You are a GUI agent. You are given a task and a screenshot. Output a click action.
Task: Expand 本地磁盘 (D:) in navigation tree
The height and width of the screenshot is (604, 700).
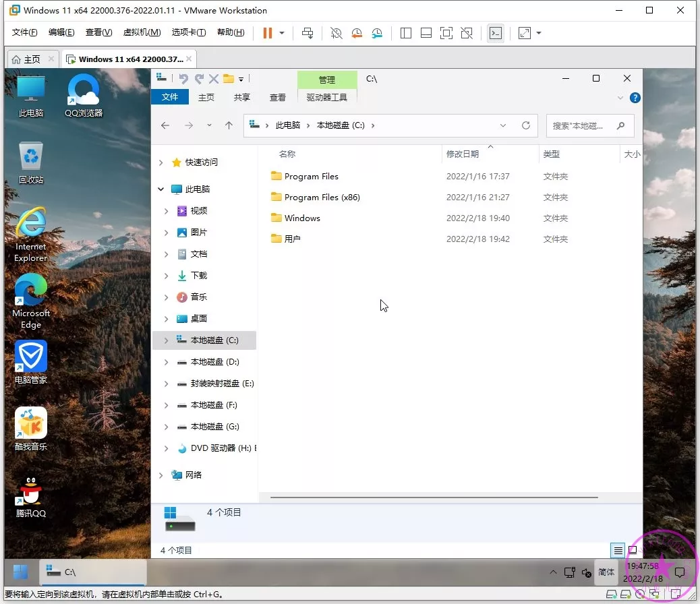[x=167, y=362]
